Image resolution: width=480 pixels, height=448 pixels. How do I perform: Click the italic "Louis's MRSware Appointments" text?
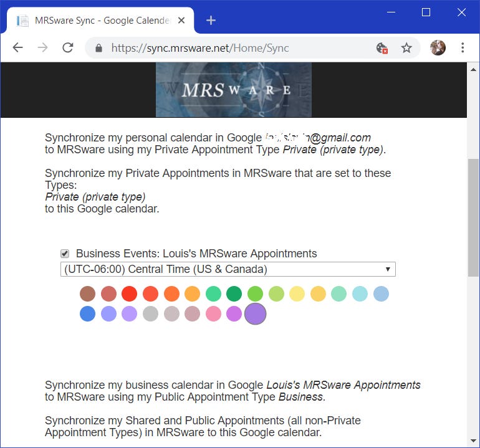point(343,385)
